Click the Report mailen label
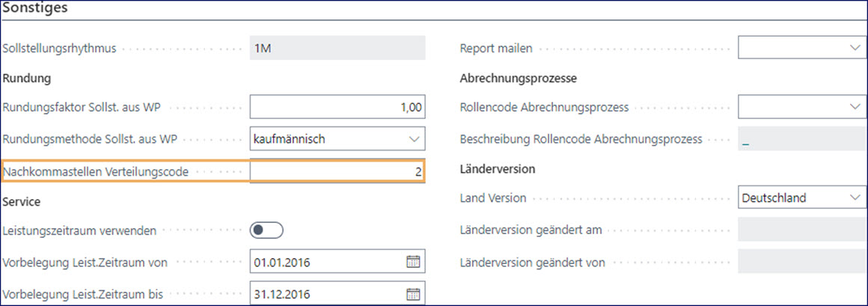This screenshot has height=306, width=868. [x=496, y=48]
